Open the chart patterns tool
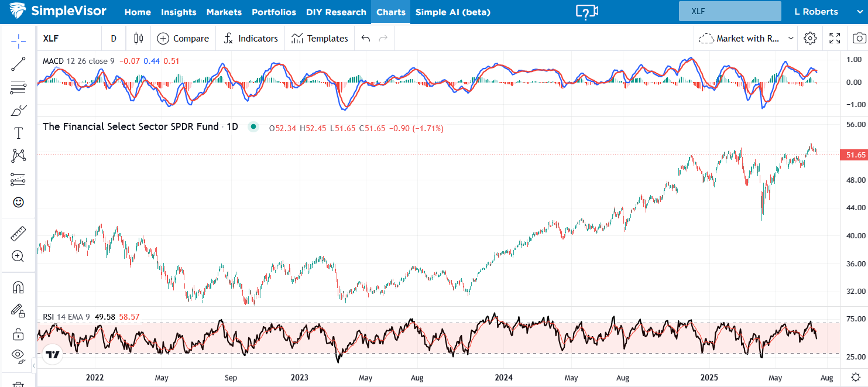868x387 pixels. coord(18,156)
